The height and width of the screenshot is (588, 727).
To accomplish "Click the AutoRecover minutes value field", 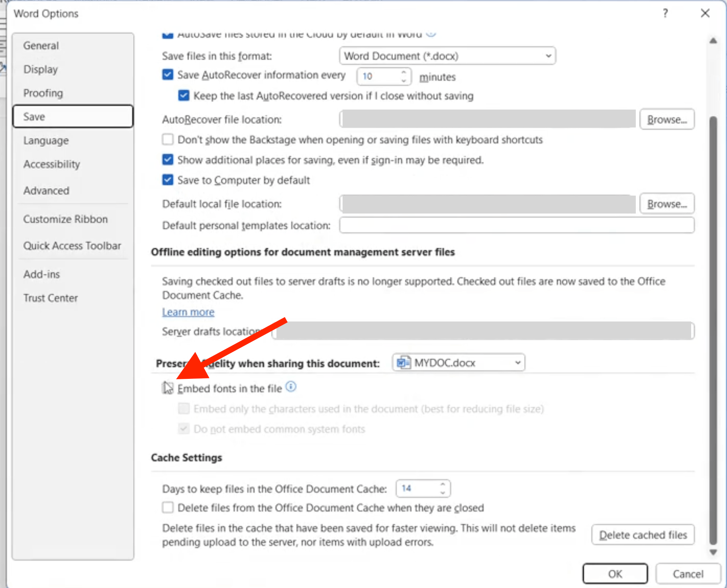I will click(x=379, y=76).
